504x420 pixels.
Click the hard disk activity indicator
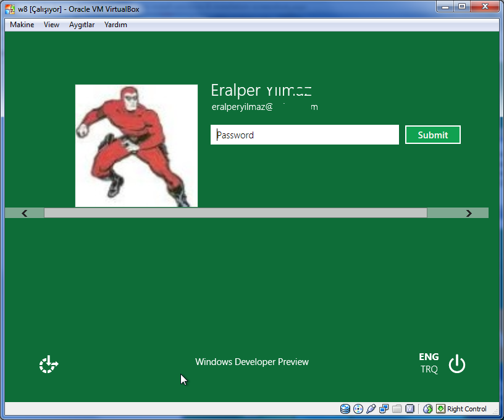tap(345, 409)
